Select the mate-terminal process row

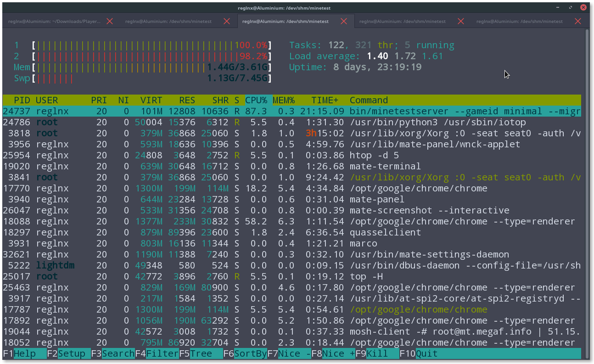coord(291,166)
